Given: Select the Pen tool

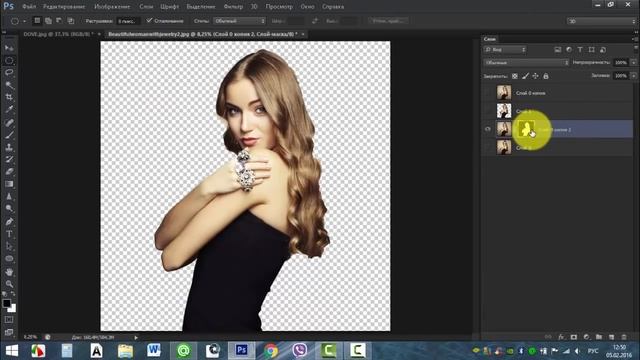Looking at the screenshot, I should [x=9, y=222].
